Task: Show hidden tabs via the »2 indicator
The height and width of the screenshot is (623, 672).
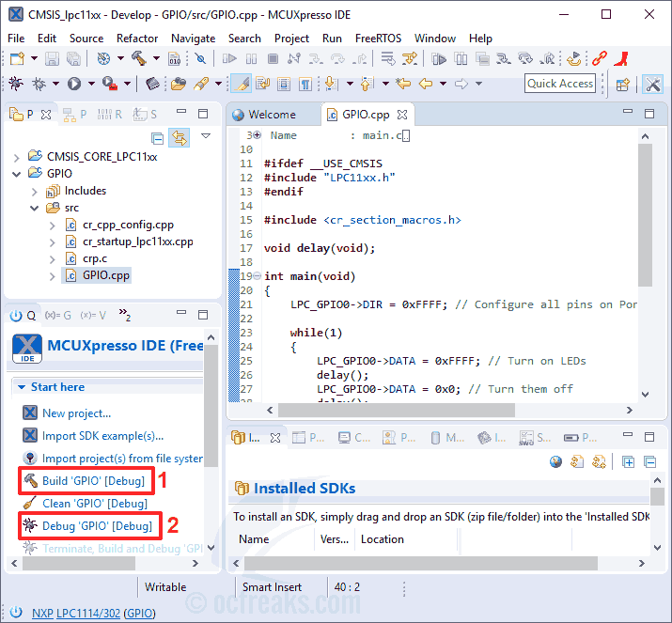Action: point(125,315)
